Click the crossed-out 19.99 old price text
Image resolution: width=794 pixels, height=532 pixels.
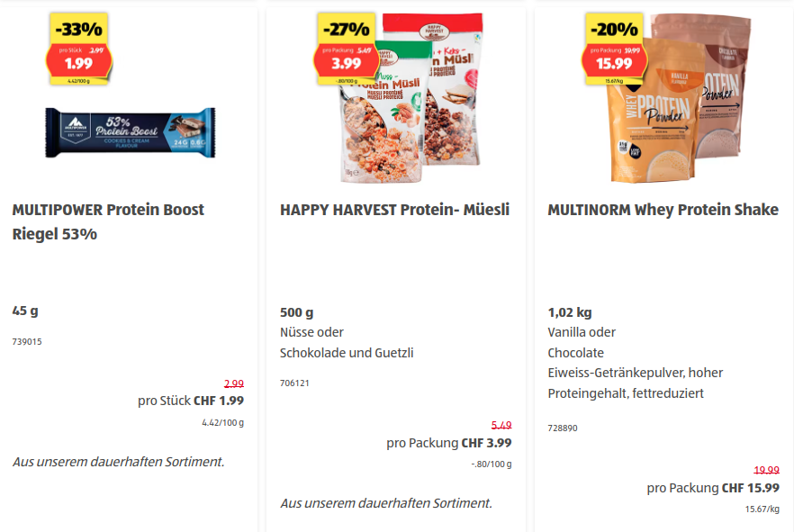coord(766,470)
